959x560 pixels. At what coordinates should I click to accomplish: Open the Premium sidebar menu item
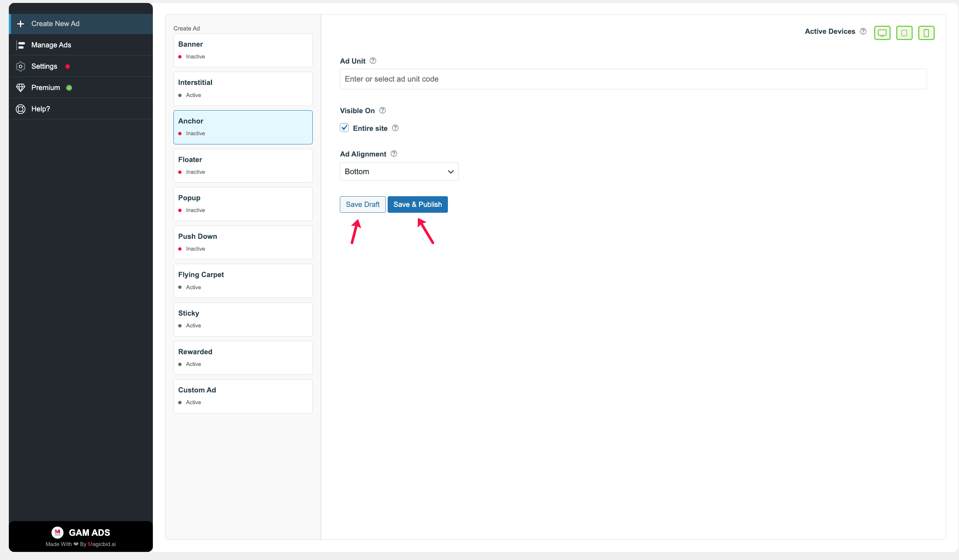[x=81, y=87]
